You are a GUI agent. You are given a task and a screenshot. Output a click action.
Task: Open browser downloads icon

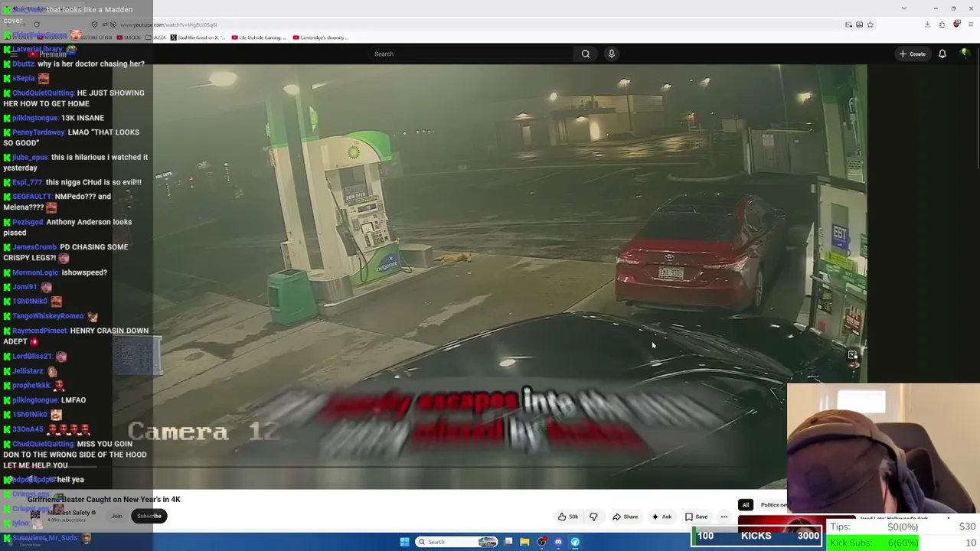(x=927, y=24)
